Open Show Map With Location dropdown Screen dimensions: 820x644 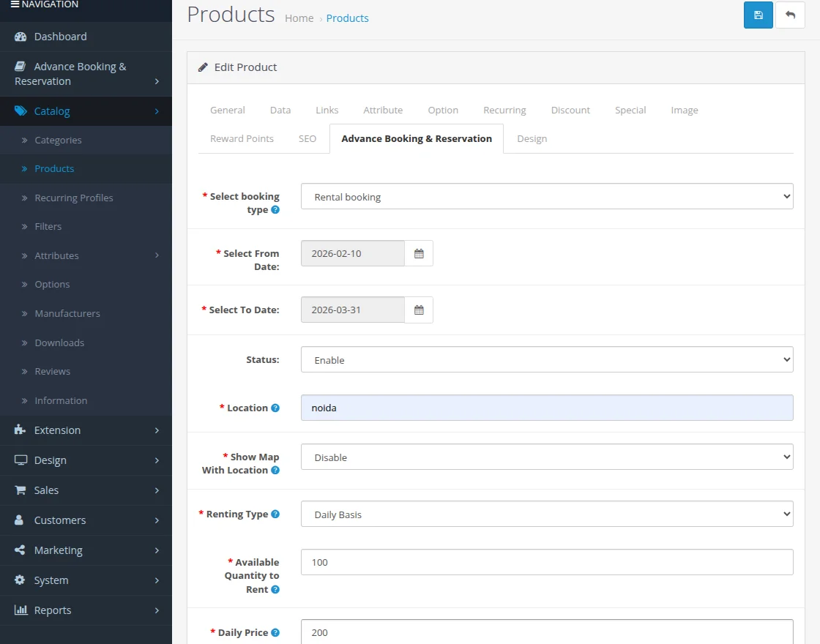(546, 457)
